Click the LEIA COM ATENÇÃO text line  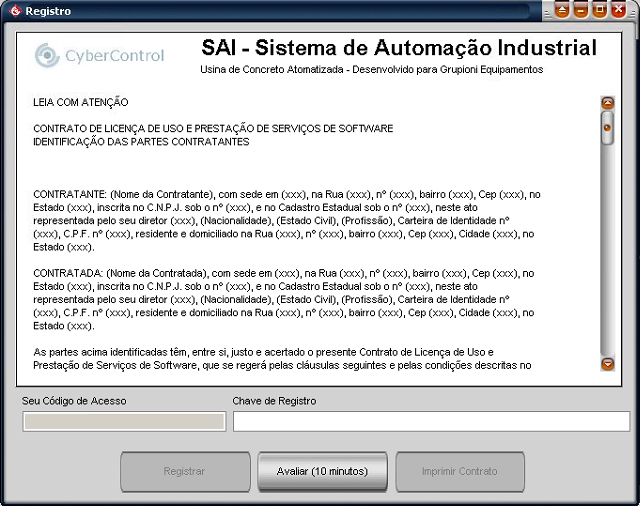[81, 102]
